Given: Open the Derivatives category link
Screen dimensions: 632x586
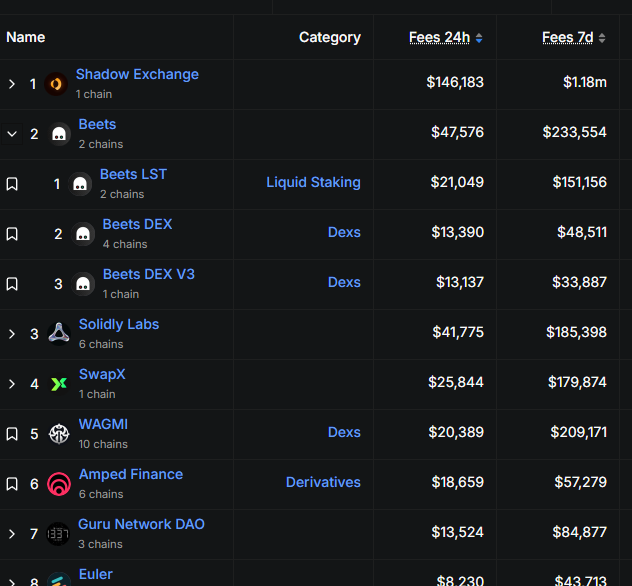Looking at the screenshot, I should tap(323, 482).
